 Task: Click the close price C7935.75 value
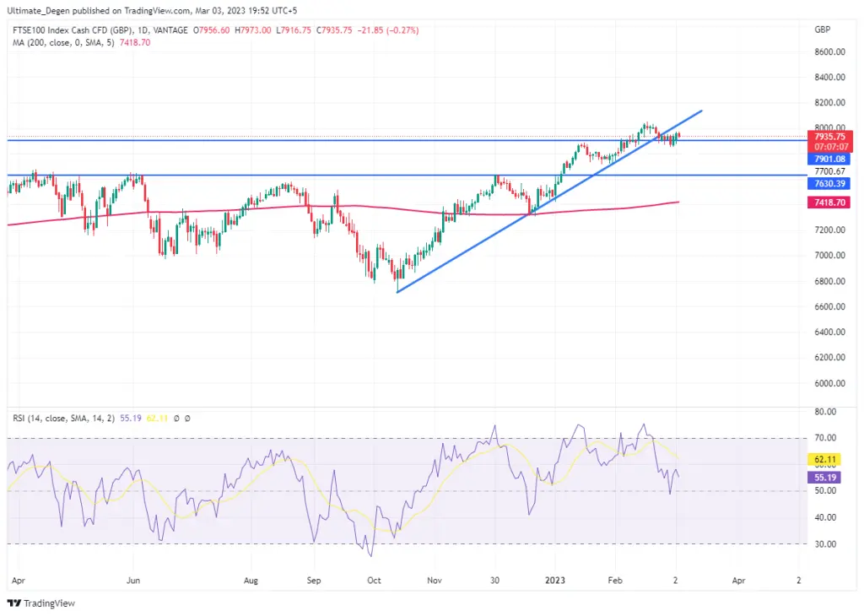(334, 30)
